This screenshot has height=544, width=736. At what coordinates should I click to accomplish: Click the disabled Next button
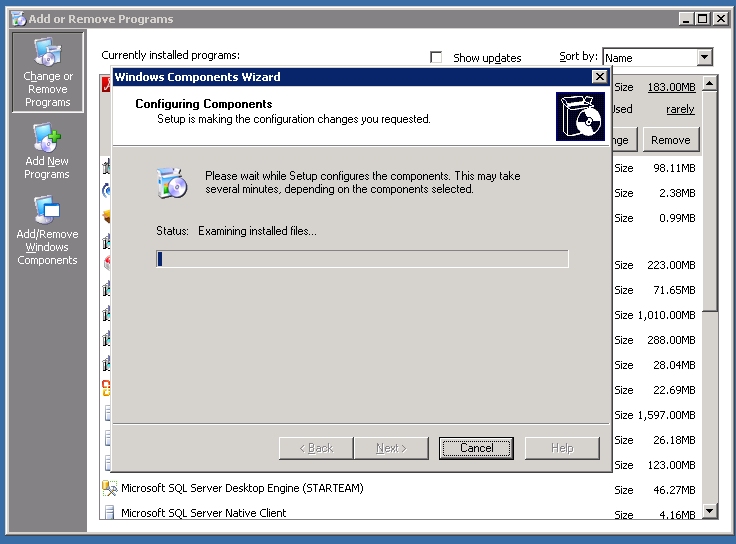(x=391, y=448)
